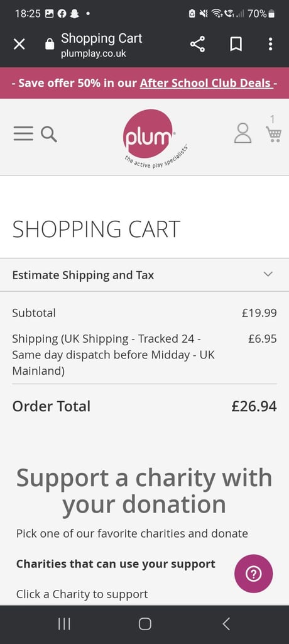289x644 pixels.
Task: Open the hamburger navigation menu
Action: point(23,134)
